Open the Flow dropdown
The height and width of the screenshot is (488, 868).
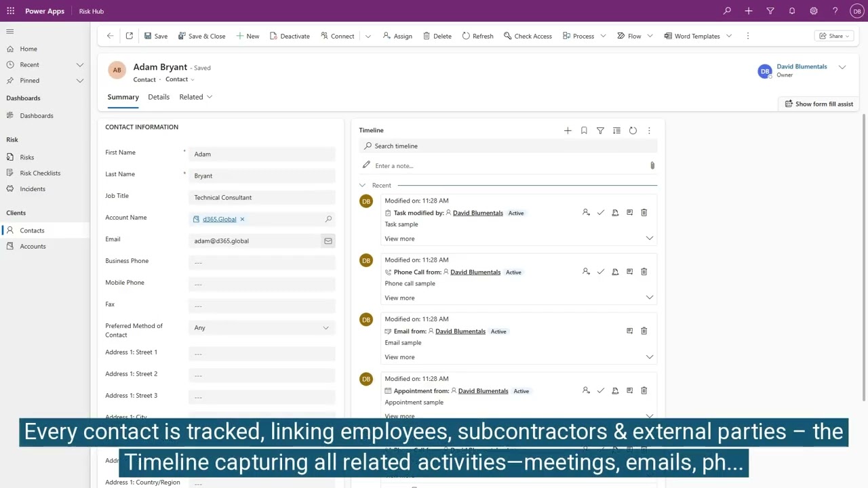[650, 36]
